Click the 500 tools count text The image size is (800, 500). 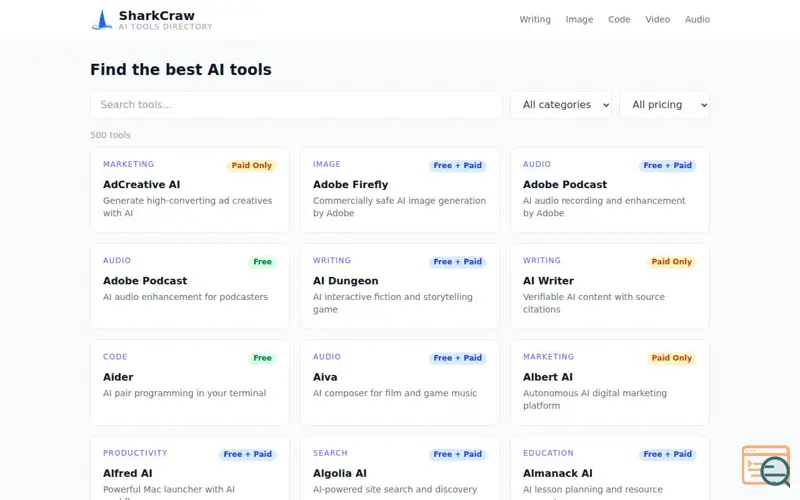point(110,135)
